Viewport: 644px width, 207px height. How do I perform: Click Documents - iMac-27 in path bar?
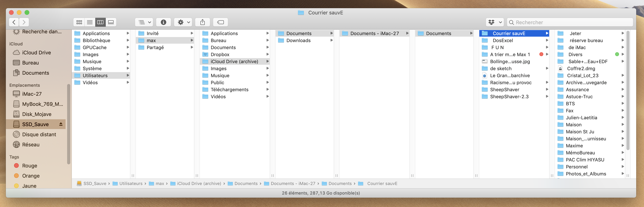[290, 184]
